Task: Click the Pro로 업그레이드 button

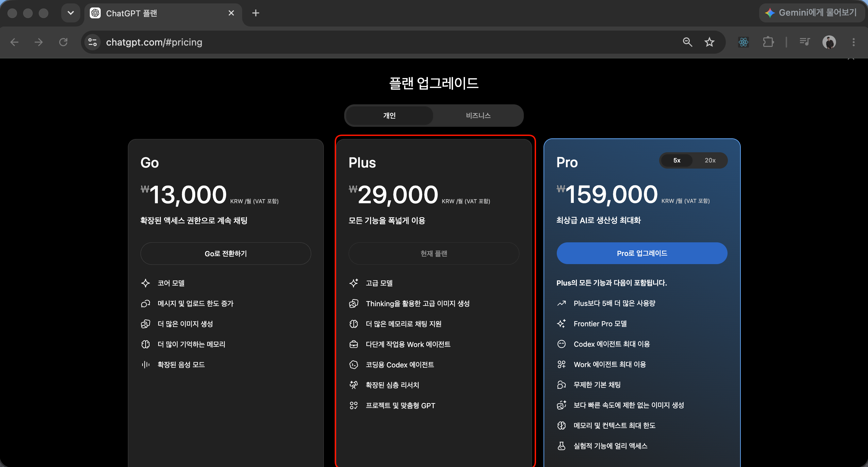Action: click(x=642, y=253)
